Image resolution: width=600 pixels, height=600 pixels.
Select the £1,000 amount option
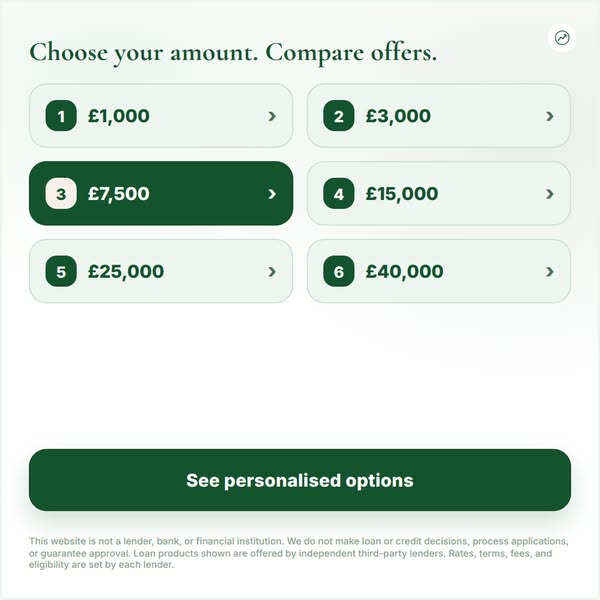(161, 116)
